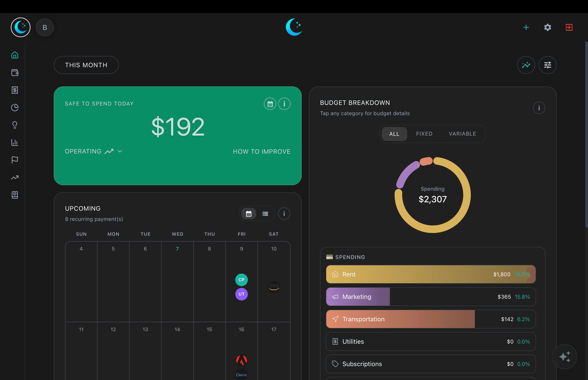Select the calendar view toggle in Upcoming
This screenshot has height=380, width=588.
tap(249, 214)
